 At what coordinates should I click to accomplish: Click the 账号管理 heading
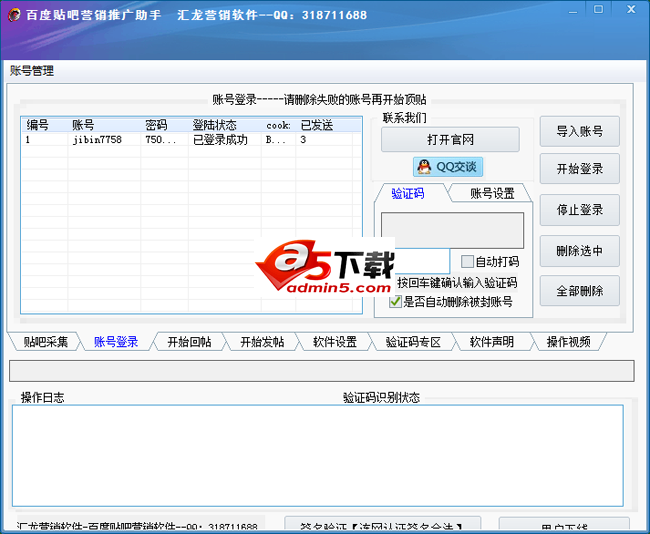pyautogui.click(x=32, y=71)
